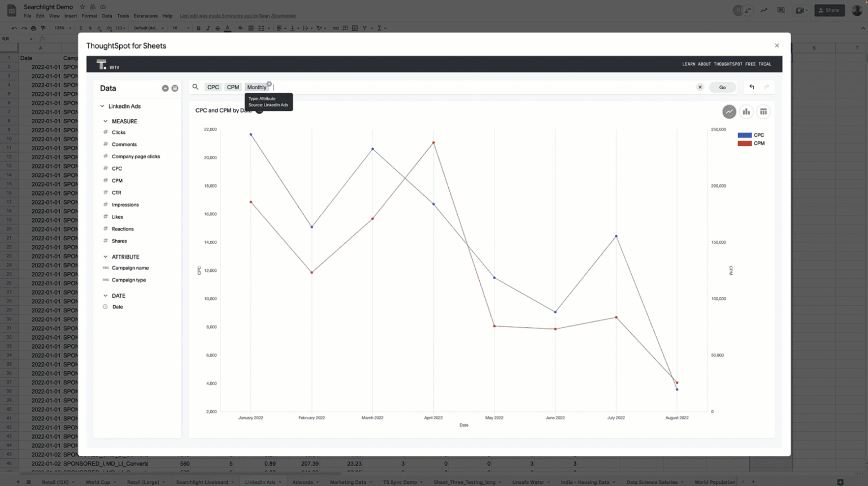Select the Impressions measure
The image size is (868, 486).
(x=125, y=205)
